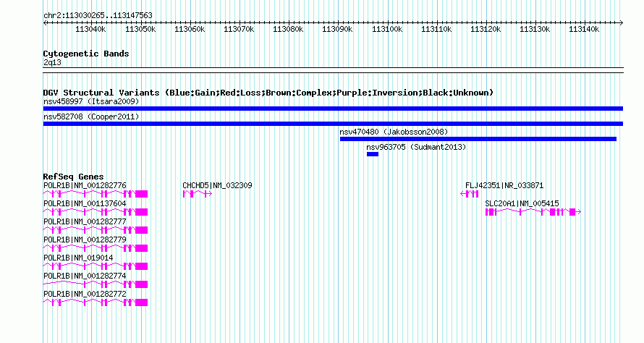Click the 113140k ruler tick label

click(x=584, y=29)
